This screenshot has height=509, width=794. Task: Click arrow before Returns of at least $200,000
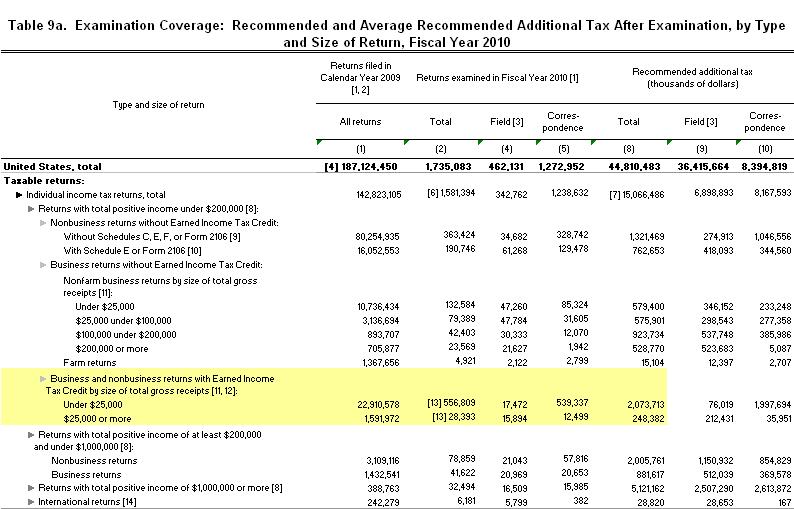pyautogui.click(x=31, y=436)
